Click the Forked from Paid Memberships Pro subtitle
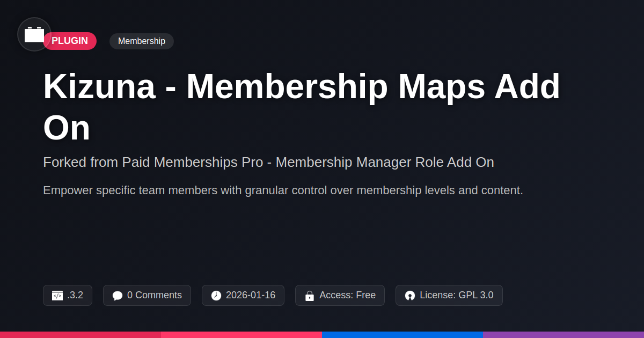This screenshot has width=644, height=338. click(x=268, y=162)
